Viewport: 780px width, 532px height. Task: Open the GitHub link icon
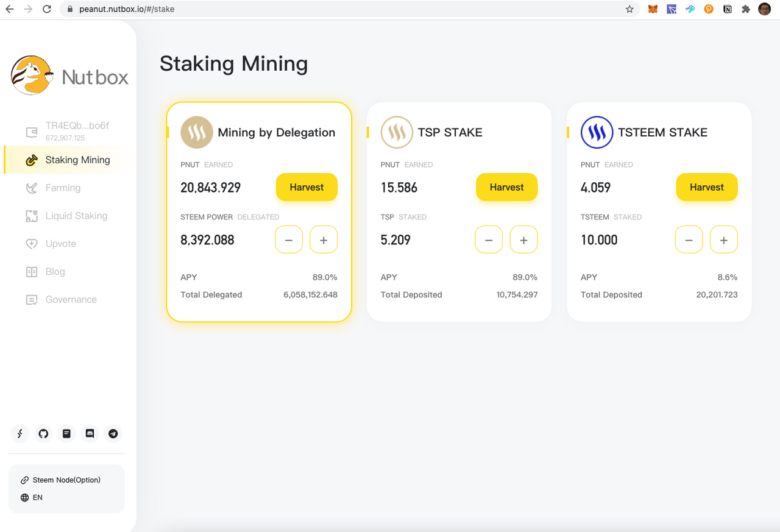coord(43,434)
